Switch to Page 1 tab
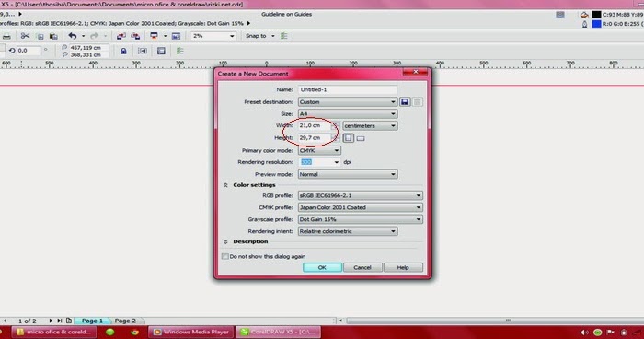 [x=92, y=321]
